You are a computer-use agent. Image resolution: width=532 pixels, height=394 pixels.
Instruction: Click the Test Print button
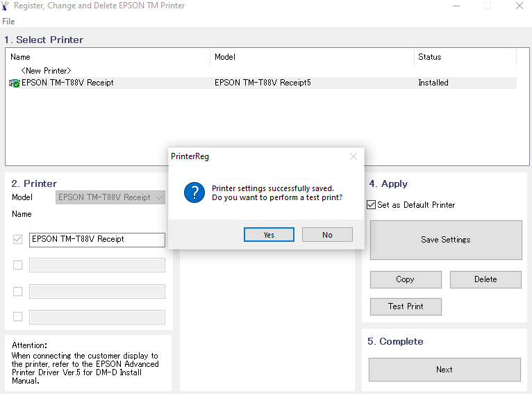pos(406,306)
